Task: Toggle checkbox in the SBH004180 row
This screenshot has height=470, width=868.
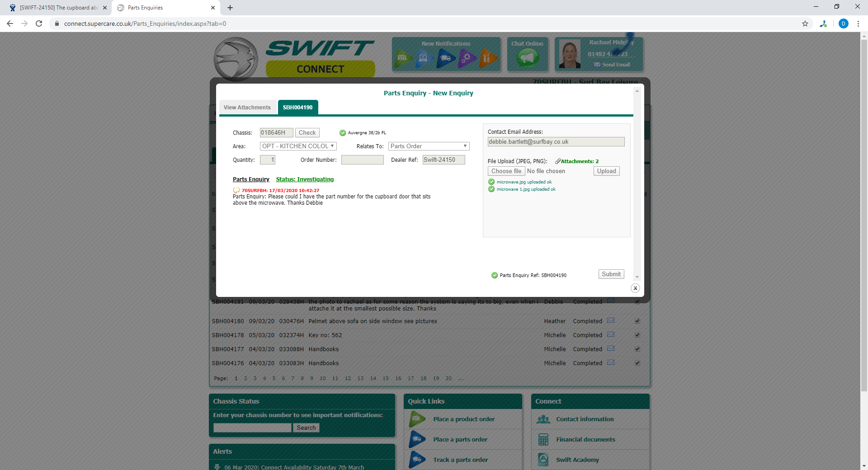Action: tap(637, 321)
